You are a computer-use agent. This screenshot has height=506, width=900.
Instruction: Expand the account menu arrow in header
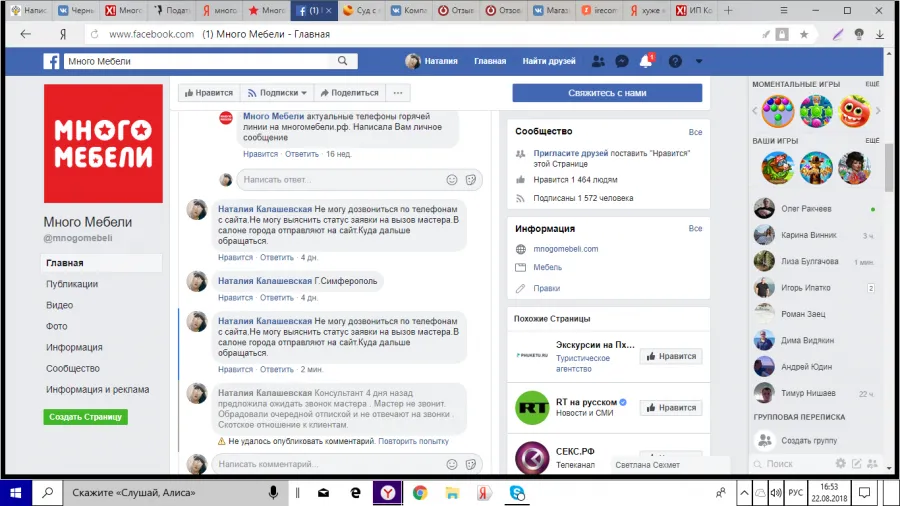coord(699,61)
